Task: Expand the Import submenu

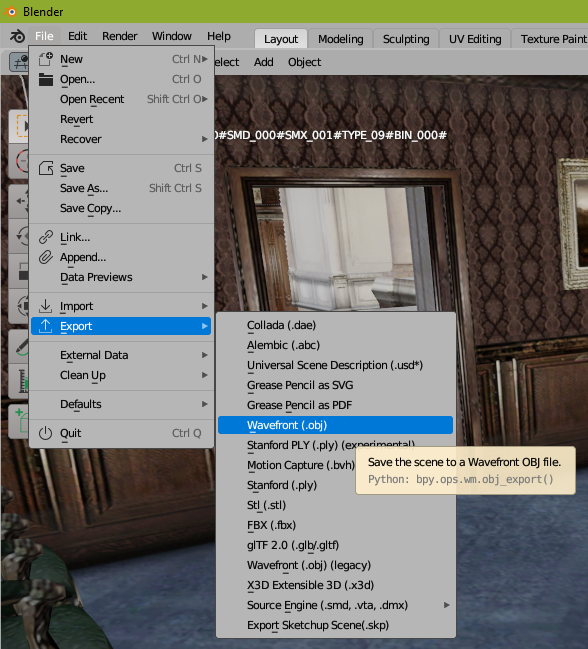Action: coord(121,306)
